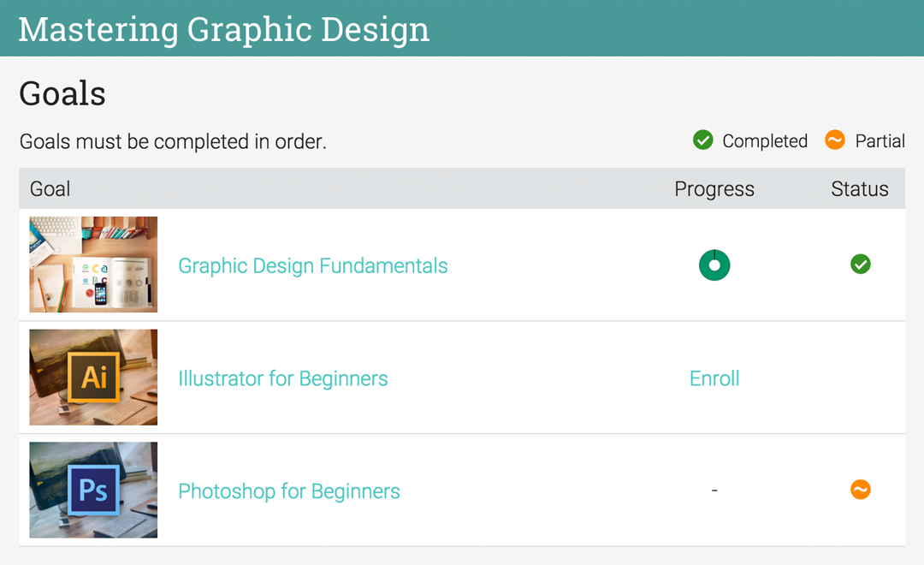Viewport: 924px width, 565px height.
Task: Open the Graphic Design Fundamentals course link
Action: click(x=313, y=266)
